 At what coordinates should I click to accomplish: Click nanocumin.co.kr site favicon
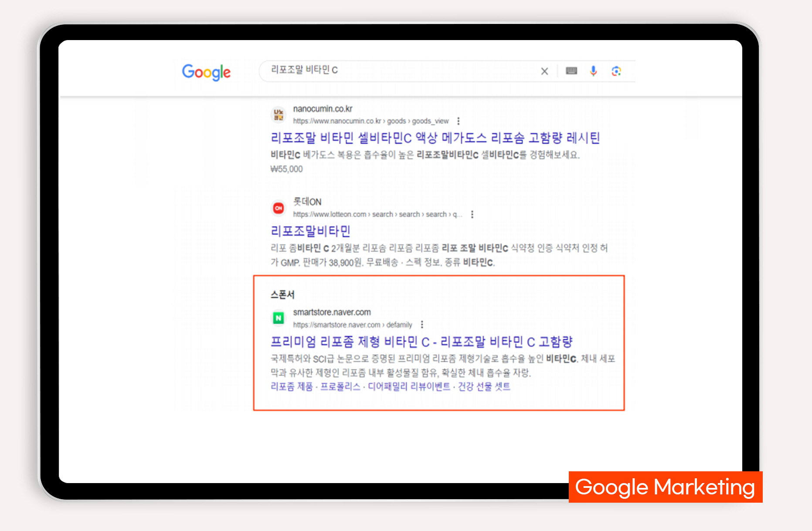point(279,115)
